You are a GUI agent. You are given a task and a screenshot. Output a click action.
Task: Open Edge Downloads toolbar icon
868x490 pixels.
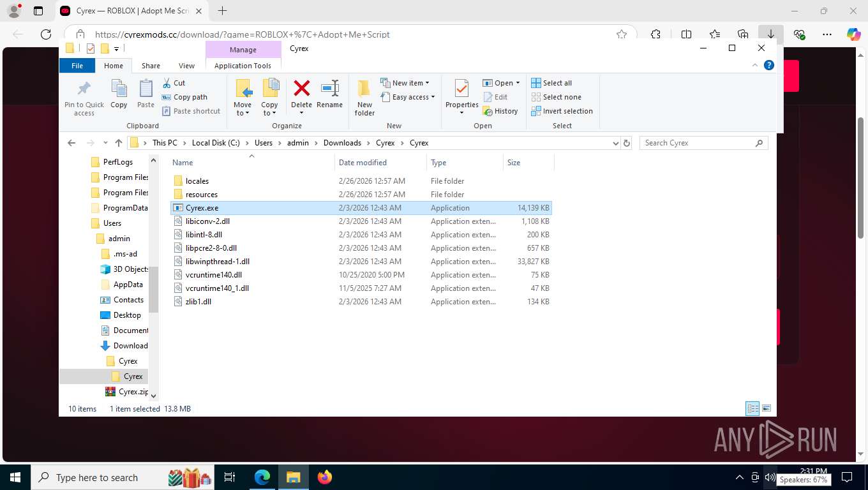pos(771,34)
